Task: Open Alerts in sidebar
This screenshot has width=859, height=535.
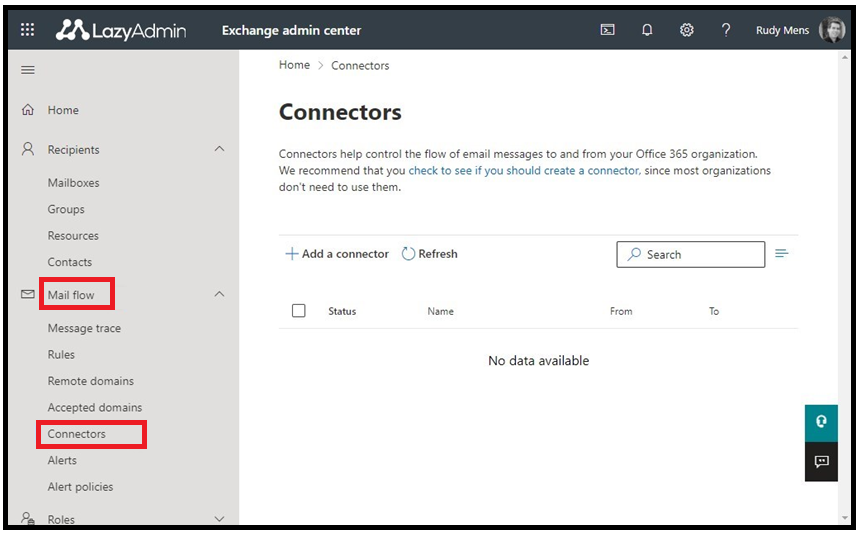Action: tap(62, 460)
